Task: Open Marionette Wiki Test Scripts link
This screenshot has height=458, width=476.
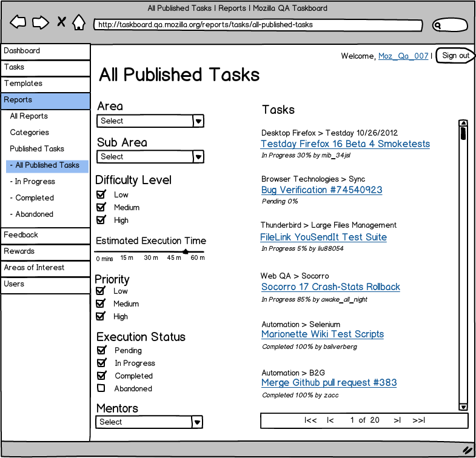Action: (x=323, y=334)
